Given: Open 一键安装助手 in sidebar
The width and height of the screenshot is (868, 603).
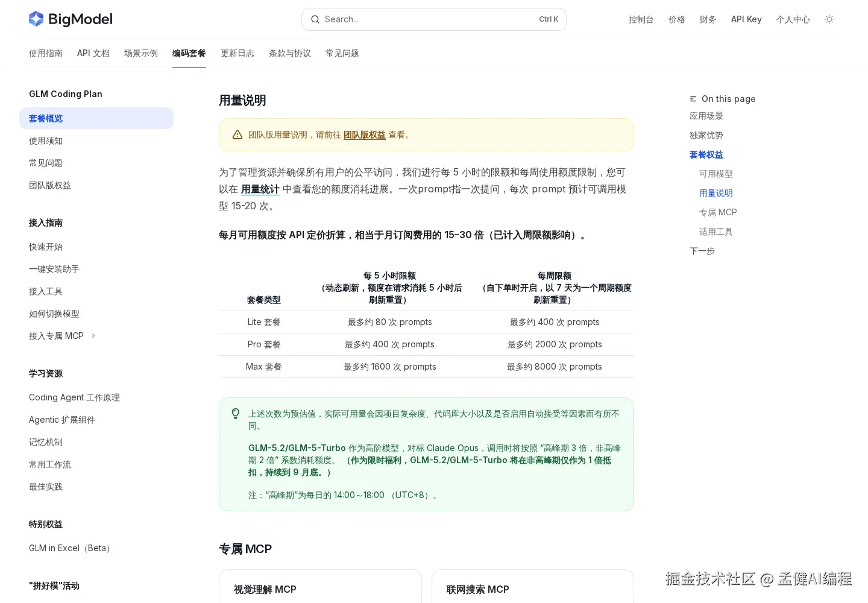Looking at the screenshot, I should coord(96,269).
